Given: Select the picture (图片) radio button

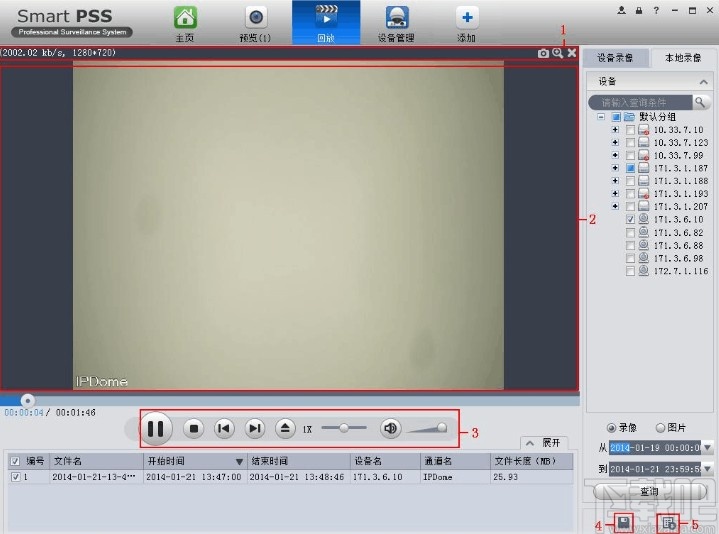Looking at the screenshot, I should pyautogui.click(x=660, y=428).
